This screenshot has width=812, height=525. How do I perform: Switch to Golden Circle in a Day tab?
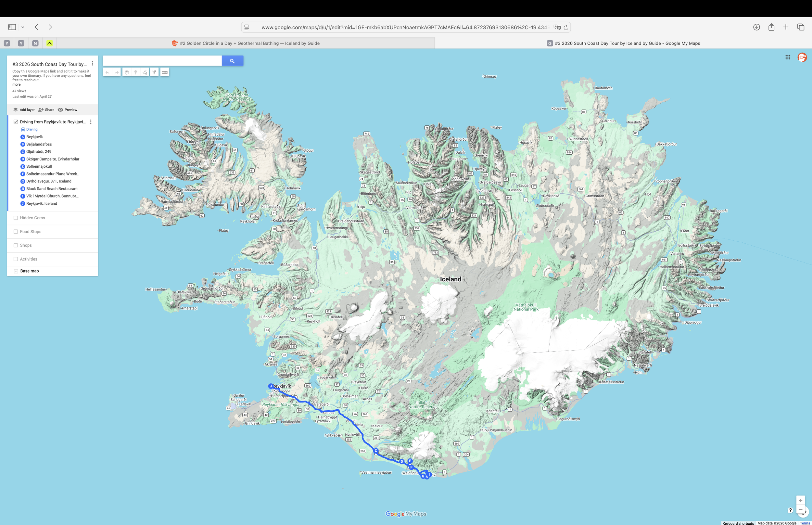coord(246,43)
